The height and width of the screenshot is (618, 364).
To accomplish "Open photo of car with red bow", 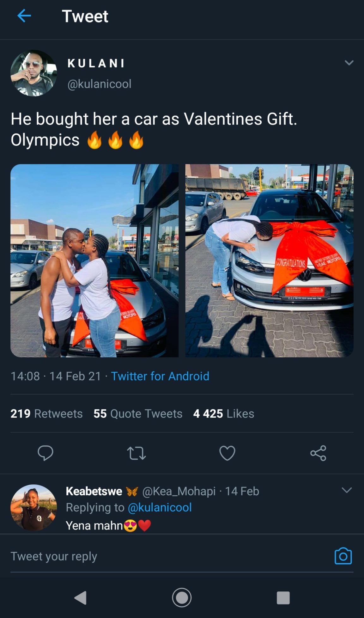I will [269, 260].
